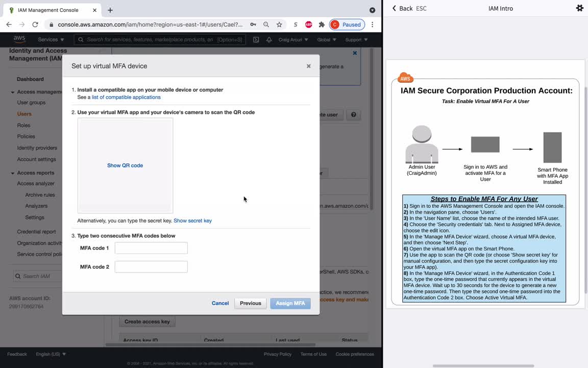The height and width of the screenshot is (368, 588).
Task: Click the Create access key button
Action: point(147,321)
